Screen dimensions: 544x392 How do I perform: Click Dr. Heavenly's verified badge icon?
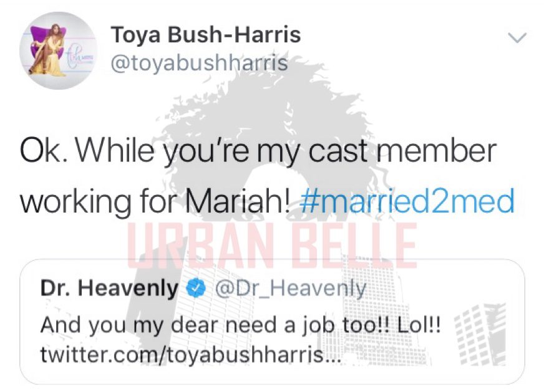coord(197,288)
